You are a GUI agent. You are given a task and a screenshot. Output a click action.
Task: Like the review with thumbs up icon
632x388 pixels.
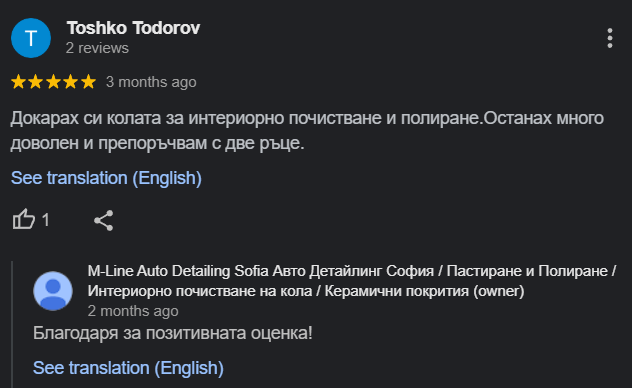[x=24, y=220]
